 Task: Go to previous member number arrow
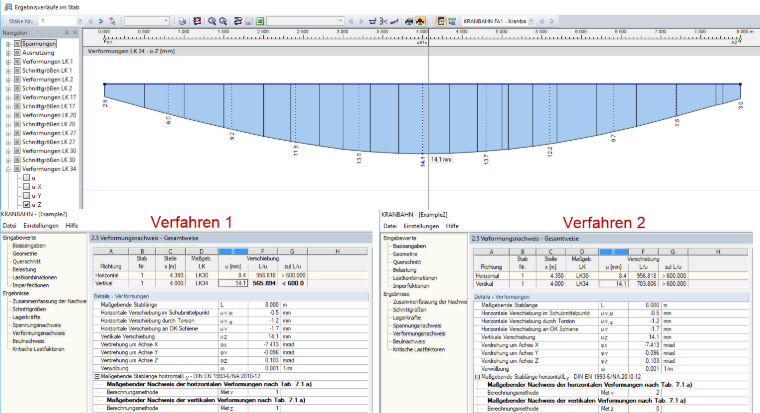coord(91,21)
